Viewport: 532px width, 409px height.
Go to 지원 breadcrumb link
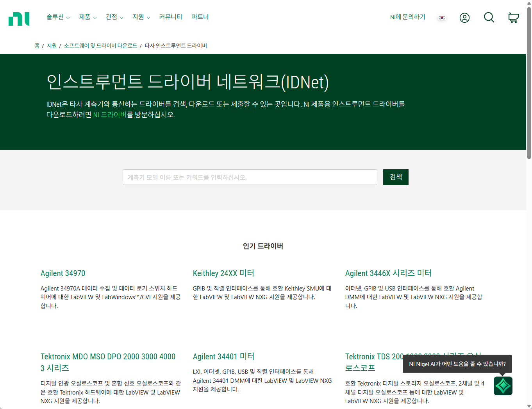(x=52, y=46)
